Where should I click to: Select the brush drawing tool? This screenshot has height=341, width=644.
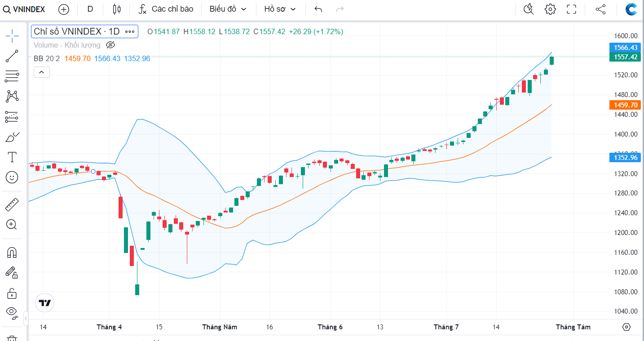click(x=12, y=137)
